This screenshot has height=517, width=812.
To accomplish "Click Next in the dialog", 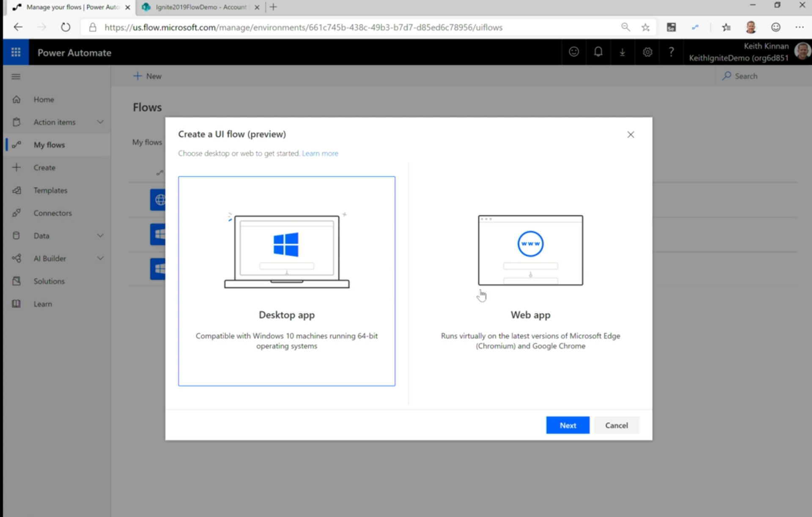I will point(568,425).
